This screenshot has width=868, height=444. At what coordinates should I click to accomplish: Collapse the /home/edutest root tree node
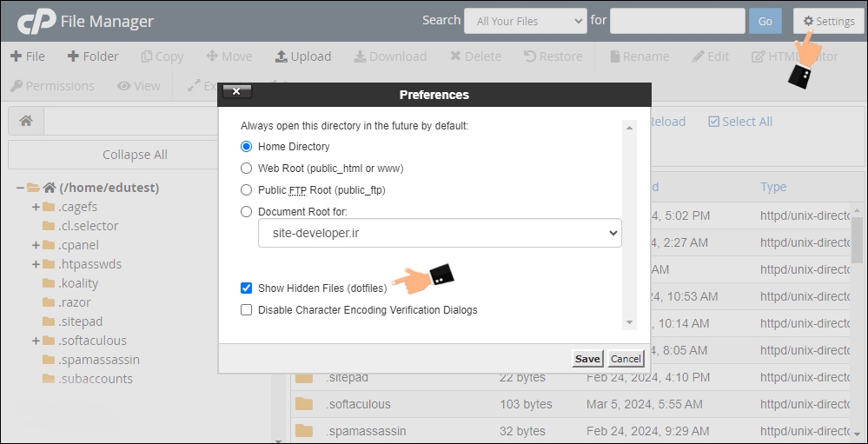click(x=20, y=188)
